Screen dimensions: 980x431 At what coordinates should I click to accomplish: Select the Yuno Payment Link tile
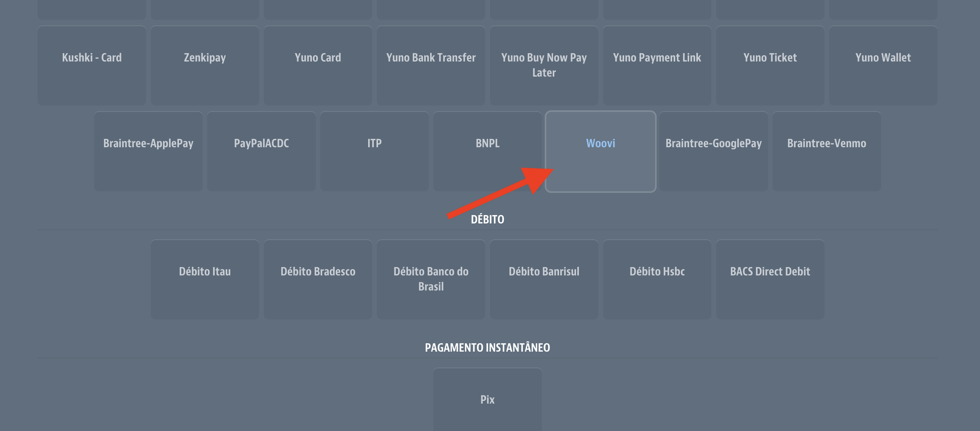(x=657, y=65)
